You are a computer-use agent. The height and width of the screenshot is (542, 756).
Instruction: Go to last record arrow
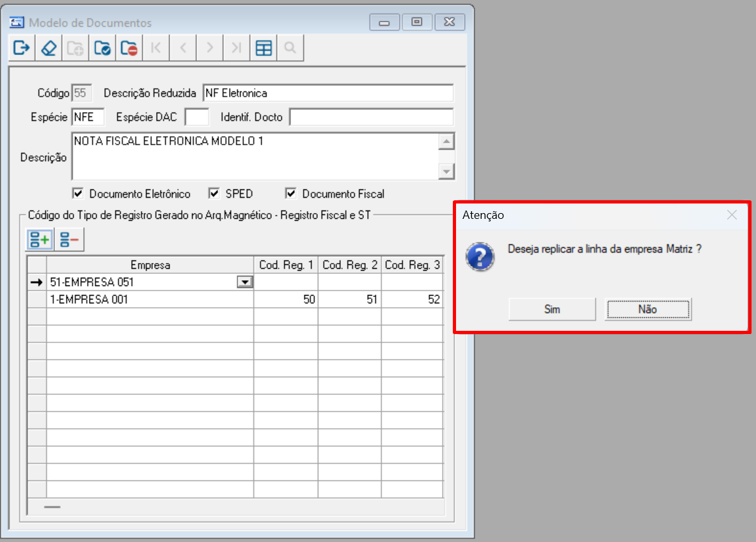pyautogui.click(x=237, y=48)
